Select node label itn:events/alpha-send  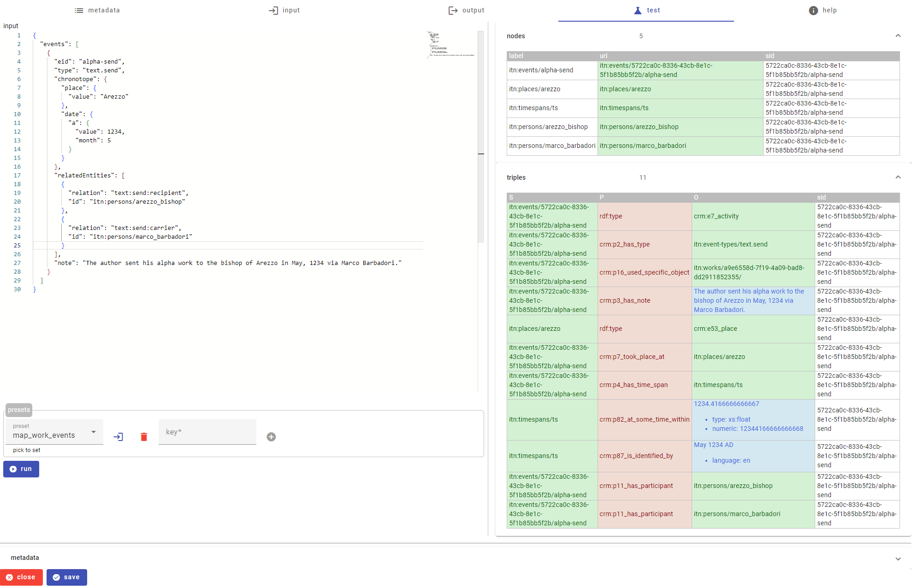[541, 70]
